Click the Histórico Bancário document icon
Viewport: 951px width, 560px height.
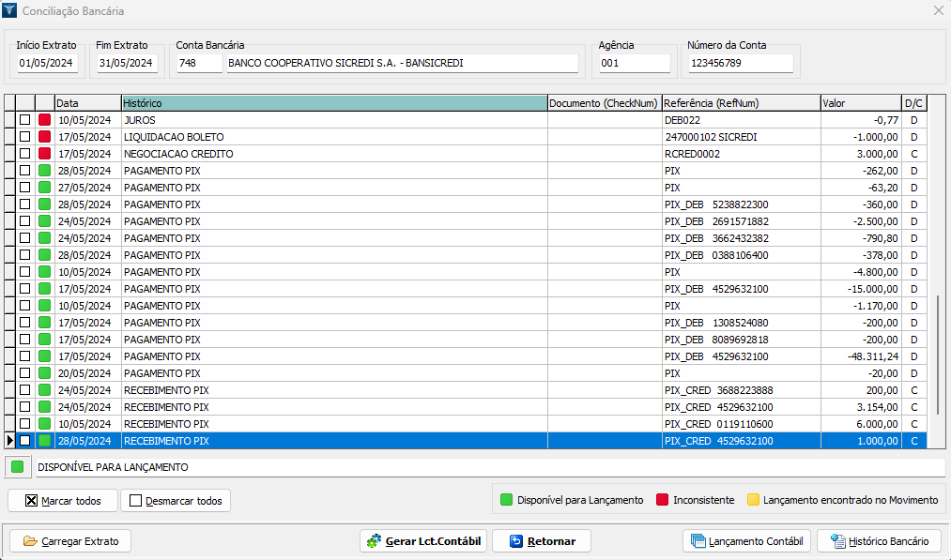pos(837,541)
